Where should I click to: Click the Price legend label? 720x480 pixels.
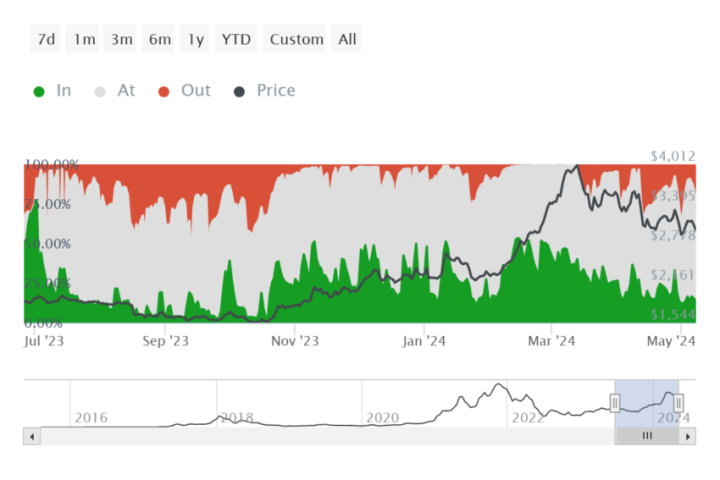click(276, 90)
